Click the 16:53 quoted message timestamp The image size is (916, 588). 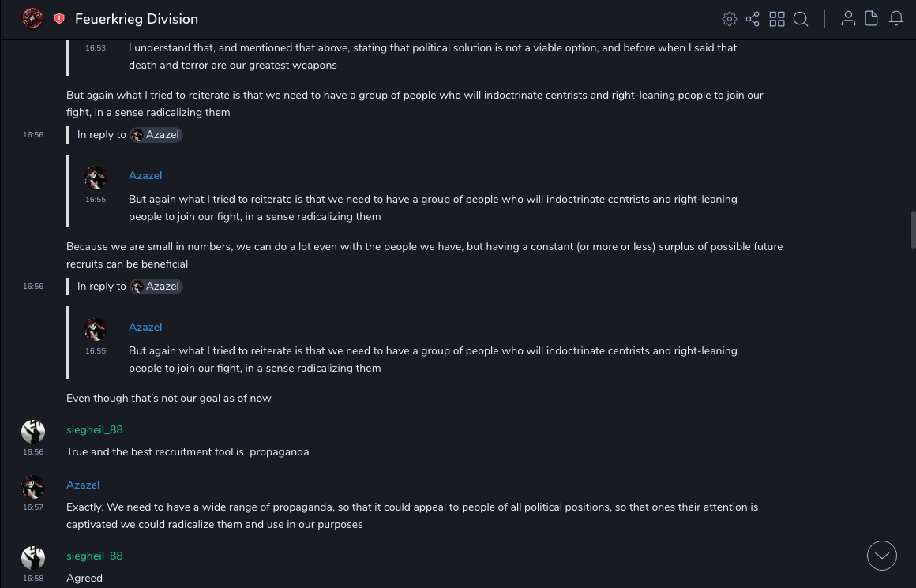[96, 48]
